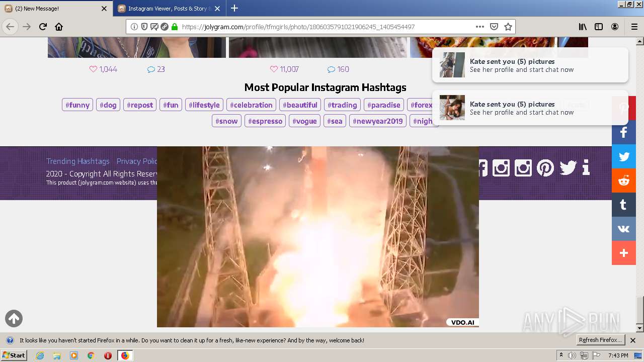The width and height of the screenshot is (644, 362).
Task: Open the second Kate sent you pictures notification
Action: point(530,108)
